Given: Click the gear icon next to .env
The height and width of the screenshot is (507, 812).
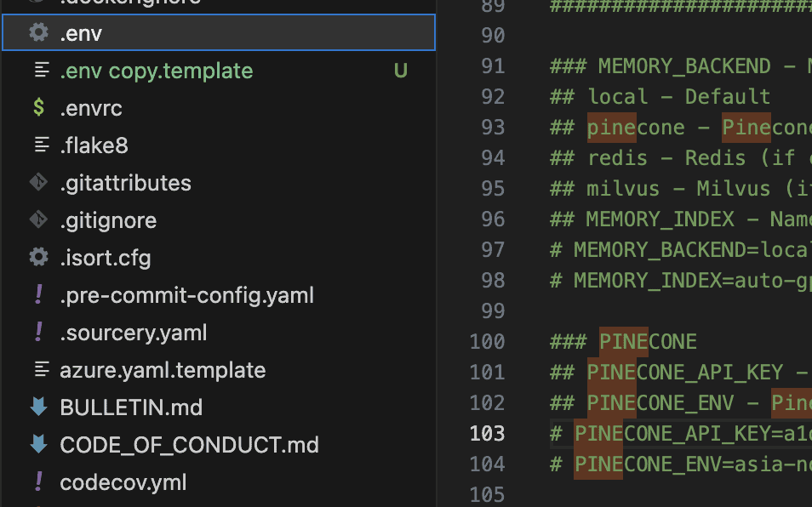Looking at the screenshot, I should [39, 32].
